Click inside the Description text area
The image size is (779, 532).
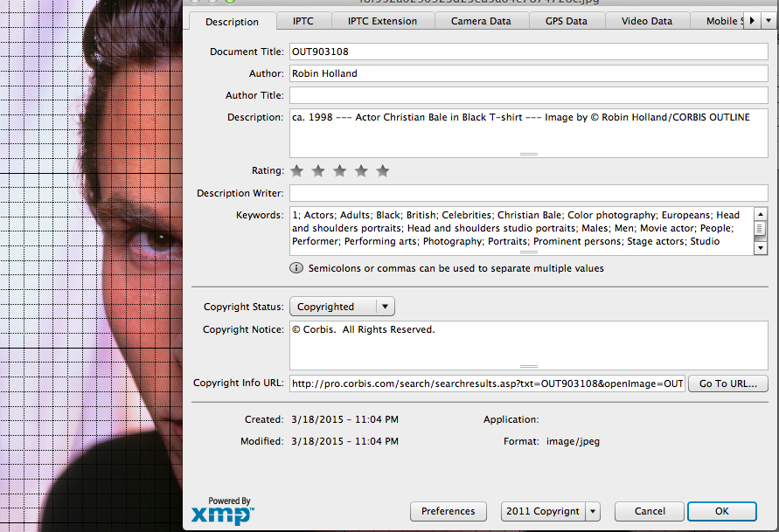pyautogui.click(x=529, y=133)
